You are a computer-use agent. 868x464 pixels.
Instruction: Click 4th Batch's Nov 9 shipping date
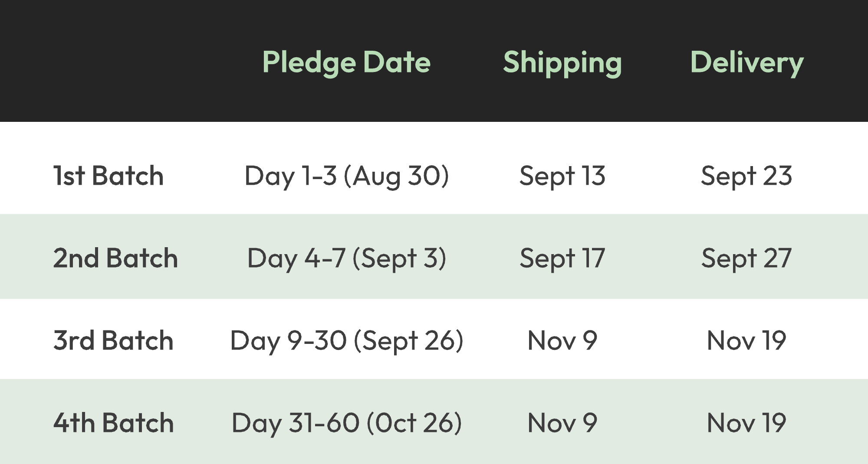click(562, 423)
